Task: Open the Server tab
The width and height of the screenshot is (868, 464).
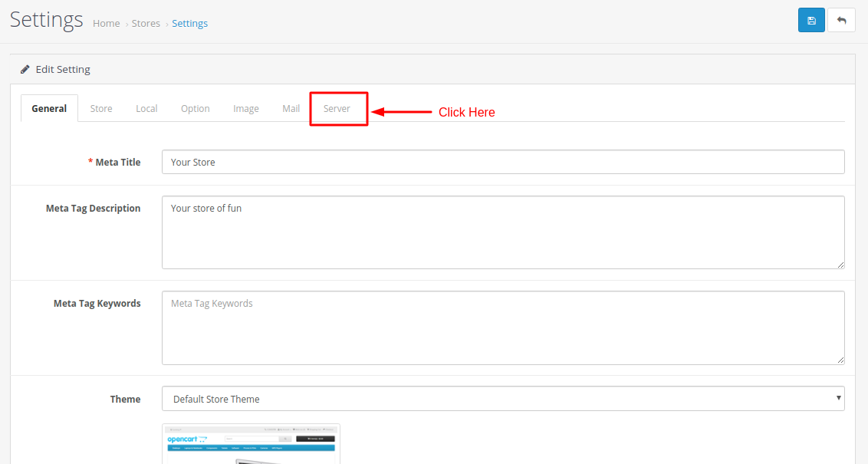Action: pyautogui.click(x=337, y=109)
